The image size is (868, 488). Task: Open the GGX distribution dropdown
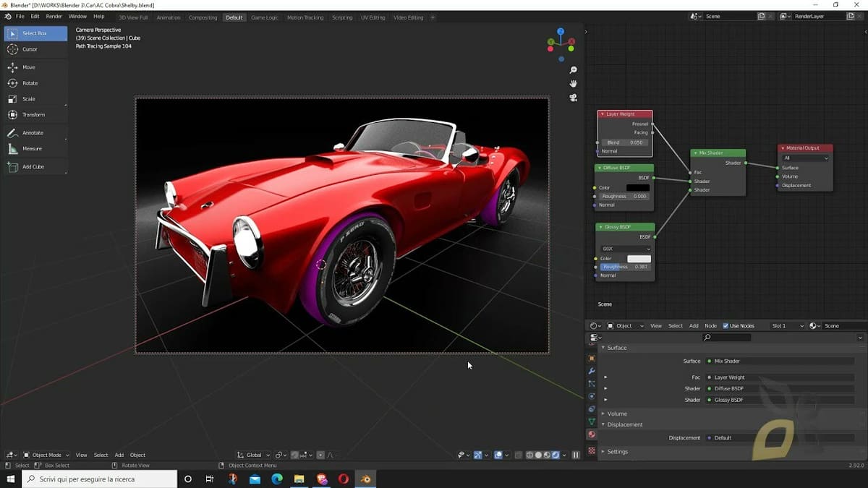pos(626,249)
